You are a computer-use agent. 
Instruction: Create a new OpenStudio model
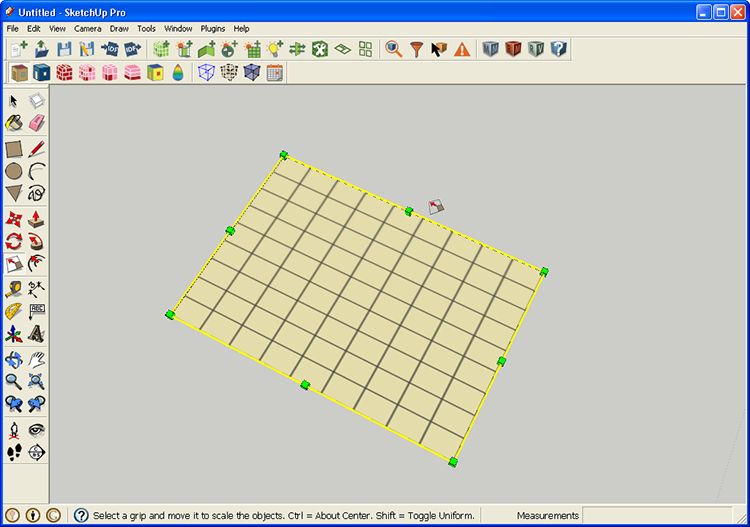pyautogui.click(x=19, y=49)
